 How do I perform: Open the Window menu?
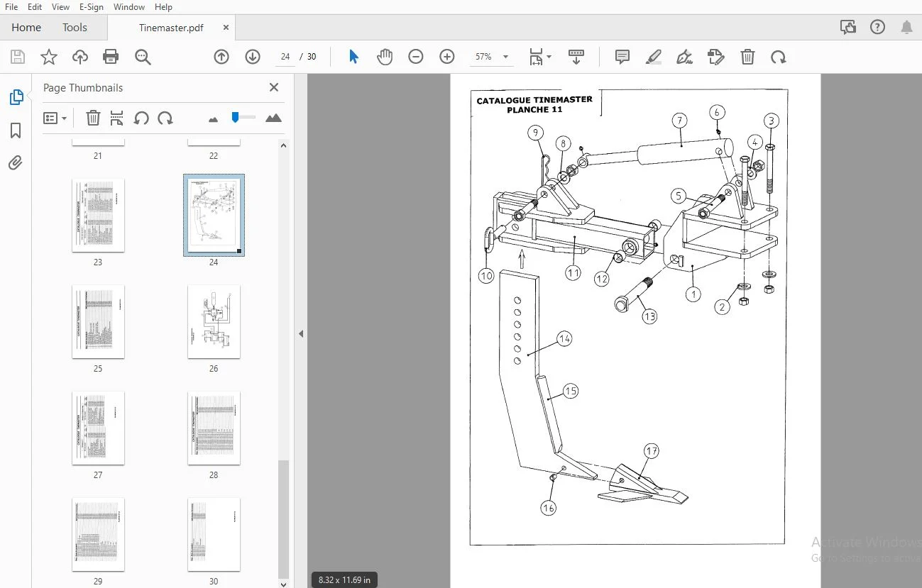click(128, 7)
